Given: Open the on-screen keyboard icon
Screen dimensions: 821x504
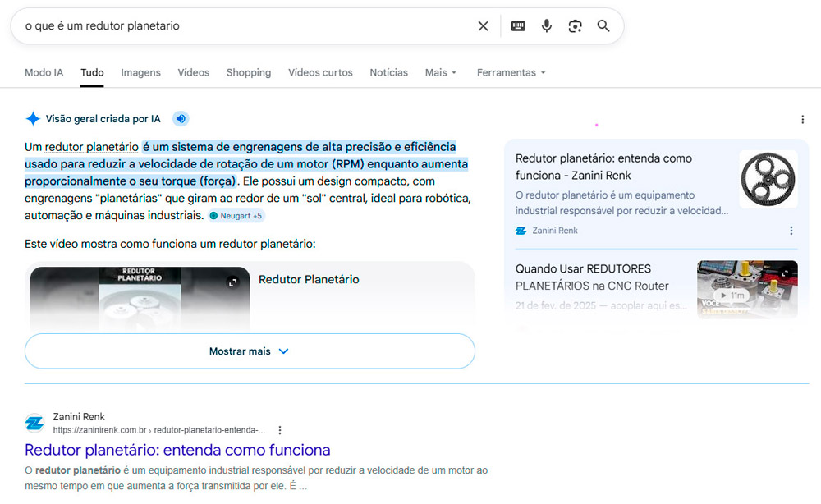Looking at the screenshot, I should click(518, 25).
